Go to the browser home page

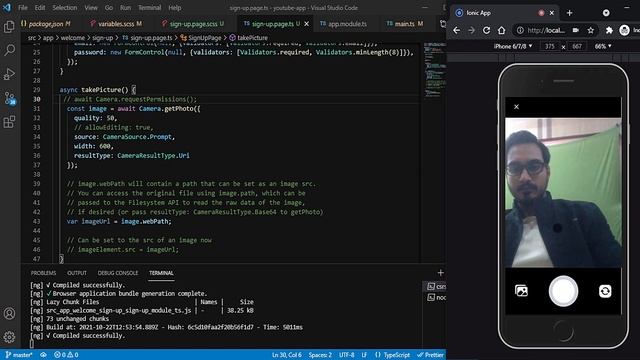point(501,30)
